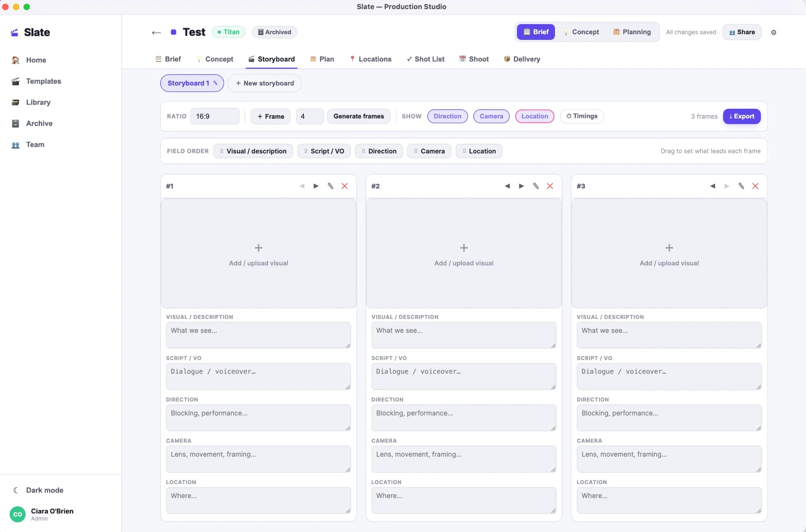Screen dimensions: 806x532
Task: Click the back arrow beside Test
Action: 156,32
